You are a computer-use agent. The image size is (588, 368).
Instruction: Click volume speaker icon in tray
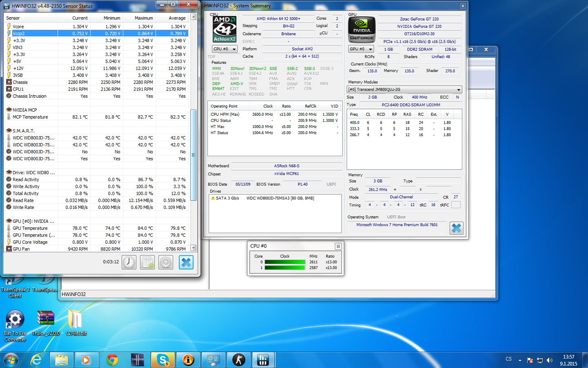pyautogui.click(x=550, y=360)
